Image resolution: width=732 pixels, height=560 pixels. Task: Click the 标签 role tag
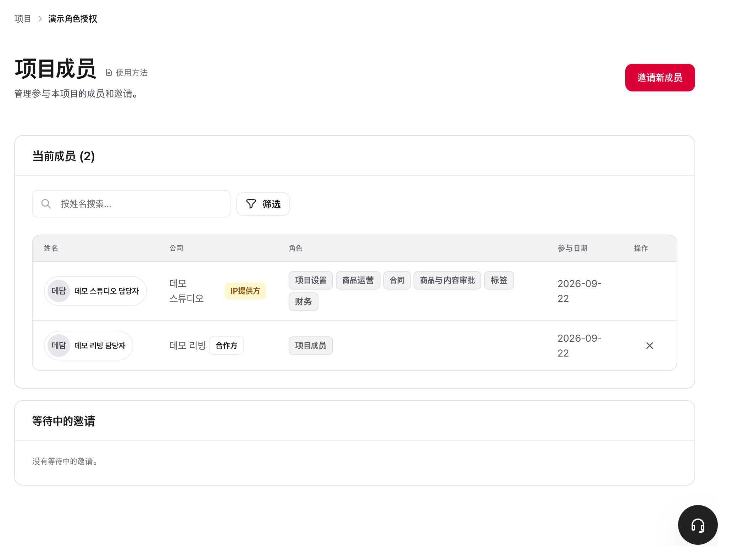click(x=499, y=280)
